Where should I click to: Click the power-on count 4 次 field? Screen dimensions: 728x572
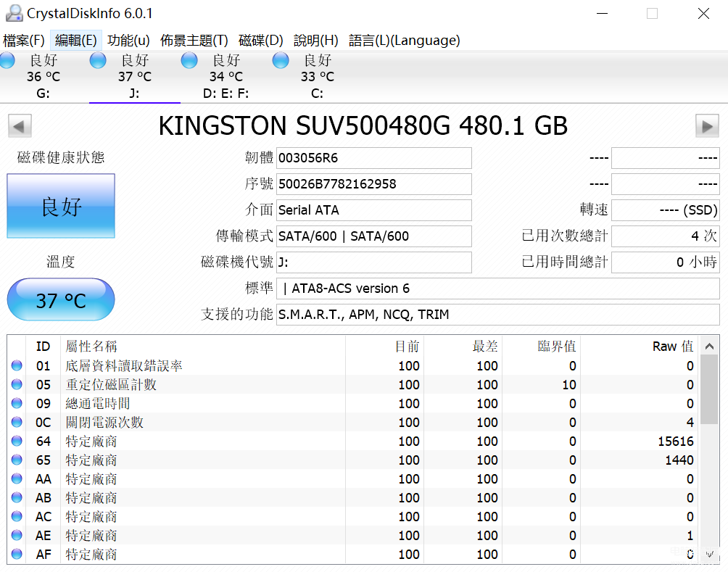[666, 236]
